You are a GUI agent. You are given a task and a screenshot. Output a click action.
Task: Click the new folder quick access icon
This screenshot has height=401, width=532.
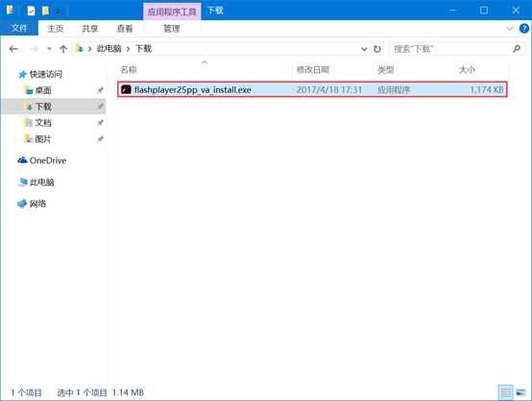click(45, 11)
